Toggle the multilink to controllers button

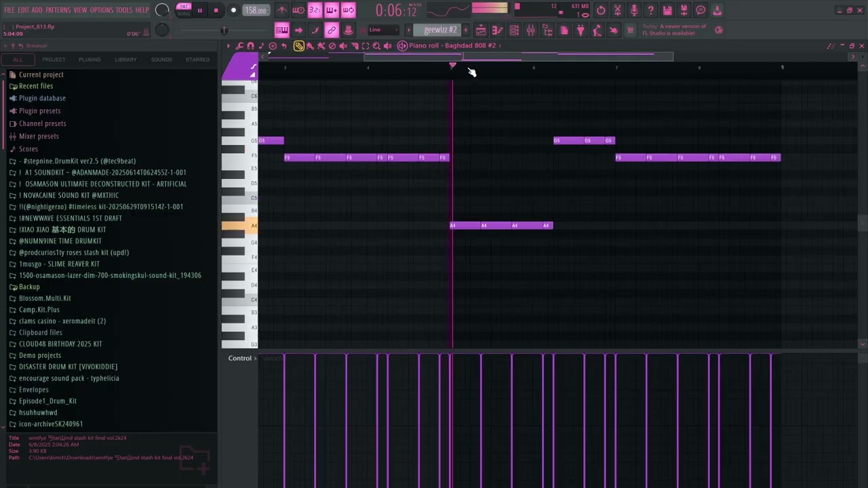332,30
